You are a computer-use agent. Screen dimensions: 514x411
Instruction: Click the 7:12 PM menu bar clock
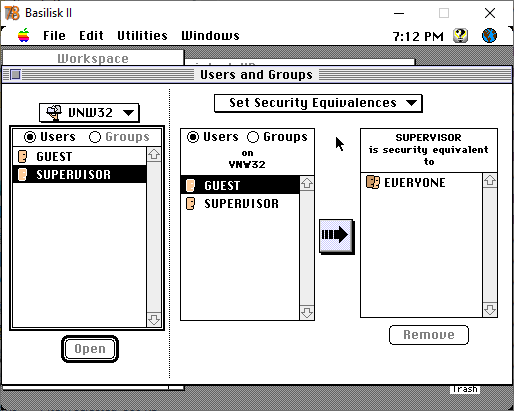tap(418, 36)
